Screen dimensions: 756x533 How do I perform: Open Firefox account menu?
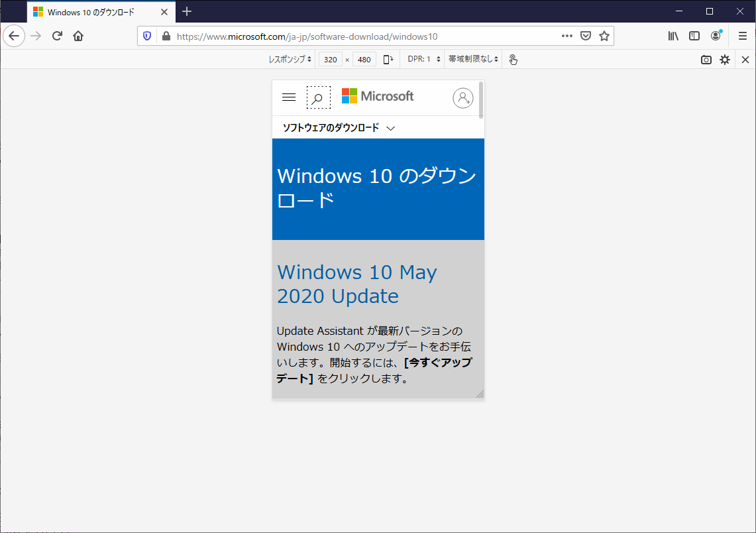[716, 36]
